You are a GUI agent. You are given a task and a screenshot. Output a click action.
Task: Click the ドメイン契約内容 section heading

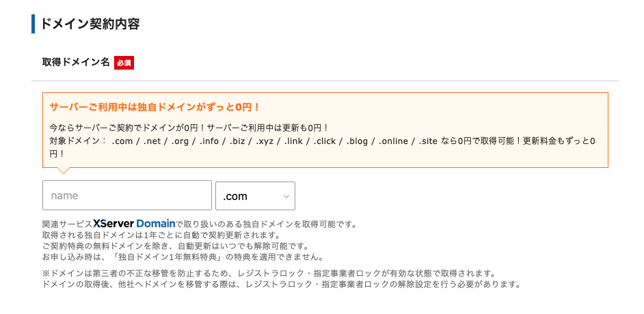[90, 24]
